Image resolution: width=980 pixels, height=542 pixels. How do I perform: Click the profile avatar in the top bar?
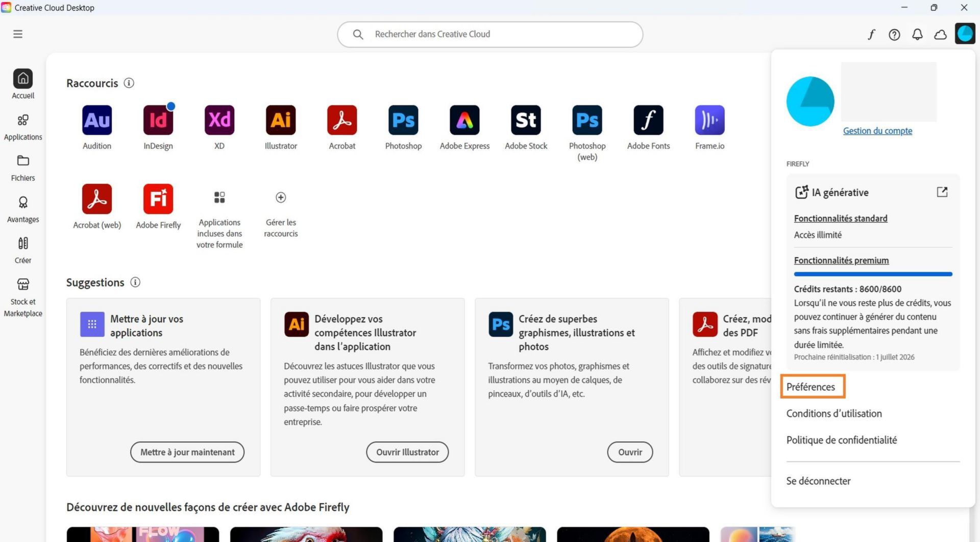point(965,34)
